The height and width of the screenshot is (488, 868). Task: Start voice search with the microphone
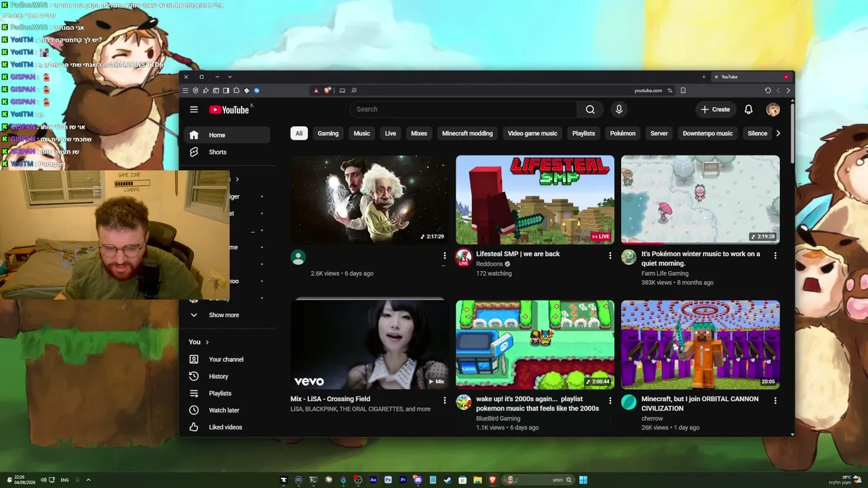[x=618, y=109]
